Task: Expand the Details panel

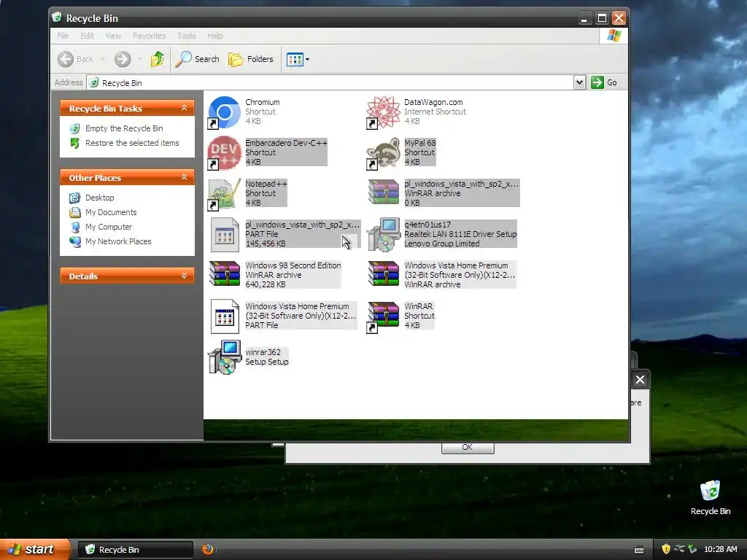Action: 184,276
